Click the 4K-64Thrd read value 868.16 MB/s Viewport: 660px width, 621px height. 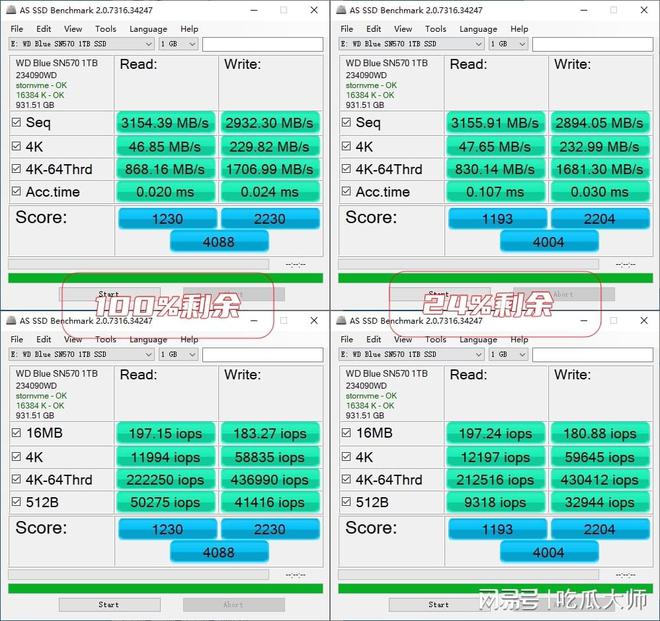click(165, 169)
